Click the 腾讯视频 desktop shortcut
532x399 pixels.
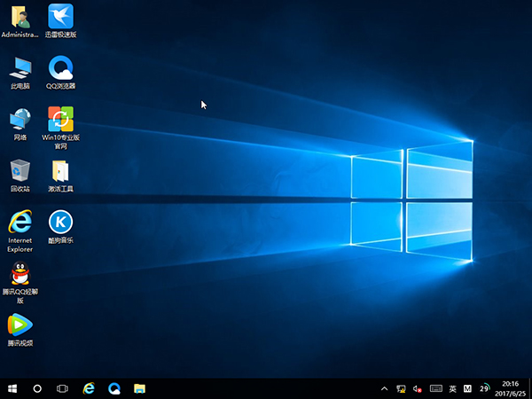tap(20, 325)
